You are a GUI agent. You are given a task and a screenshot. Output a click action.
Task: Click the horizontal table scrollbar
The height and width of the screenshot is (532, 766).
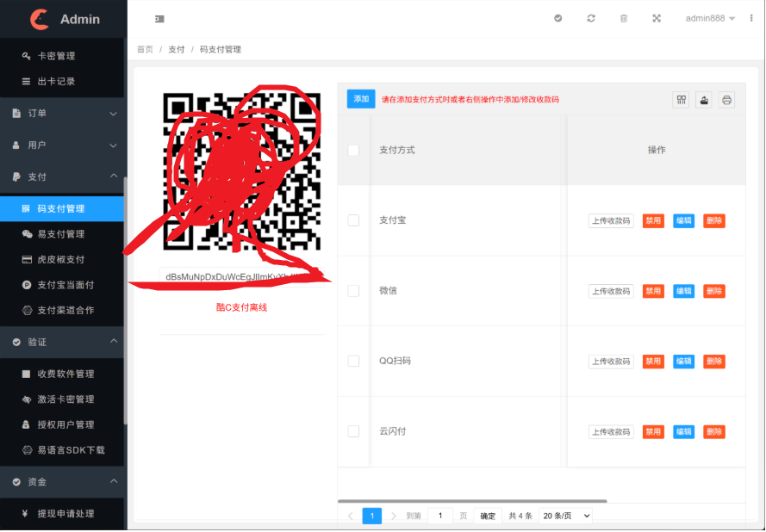(x=472, y=500)
